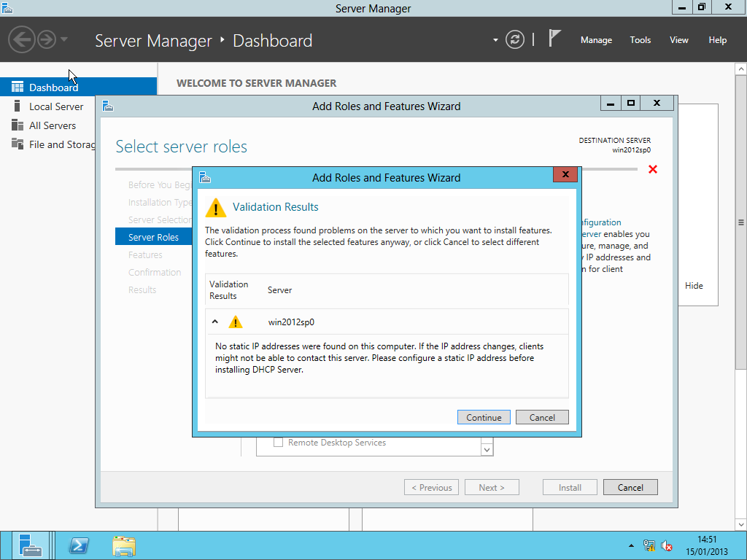The height and width of the screenshot is (560, 747).
Task: Open the Notifications flag icon
Action: pos(555,39)
